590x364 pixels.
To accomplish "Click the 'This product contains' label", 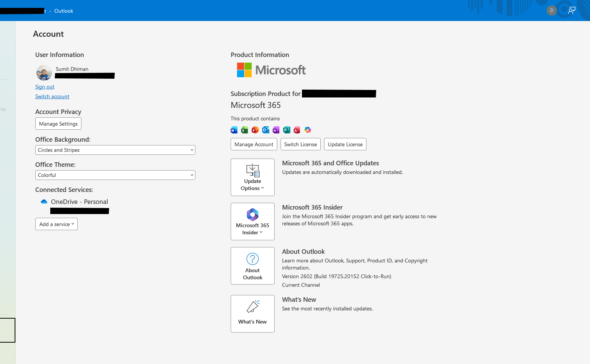I will (x=255, y=118).
